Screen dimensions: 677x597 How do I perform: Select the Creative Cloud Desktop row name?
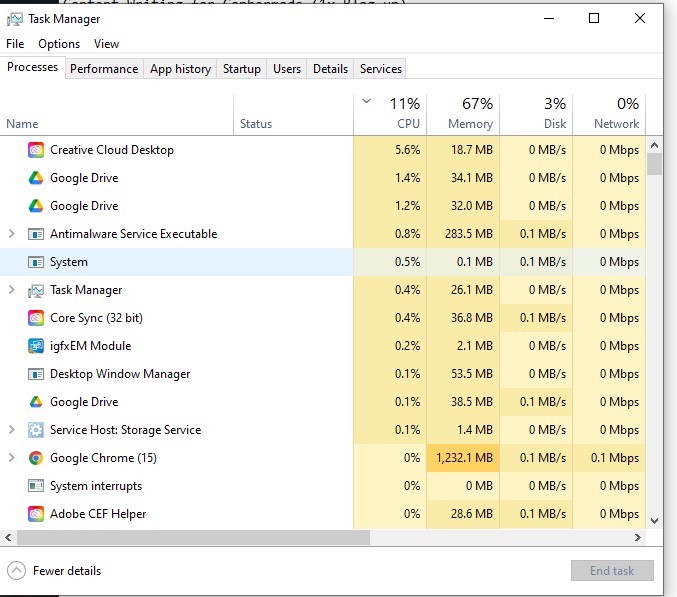pyautogui.click(x=112, y=150)
